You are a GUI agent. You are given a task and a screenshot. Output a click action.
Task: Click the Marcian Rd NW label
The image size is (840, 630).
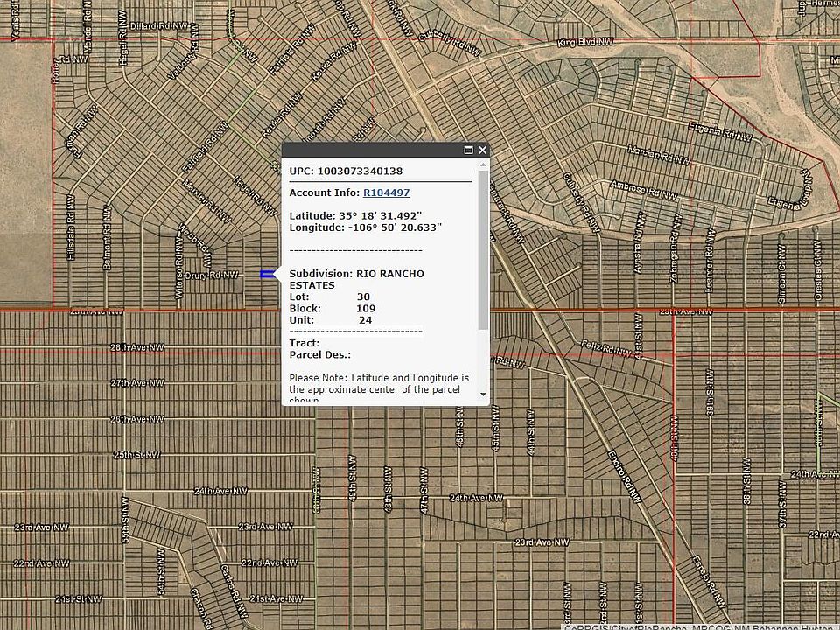pyautogui.click(x=661, y=154)
